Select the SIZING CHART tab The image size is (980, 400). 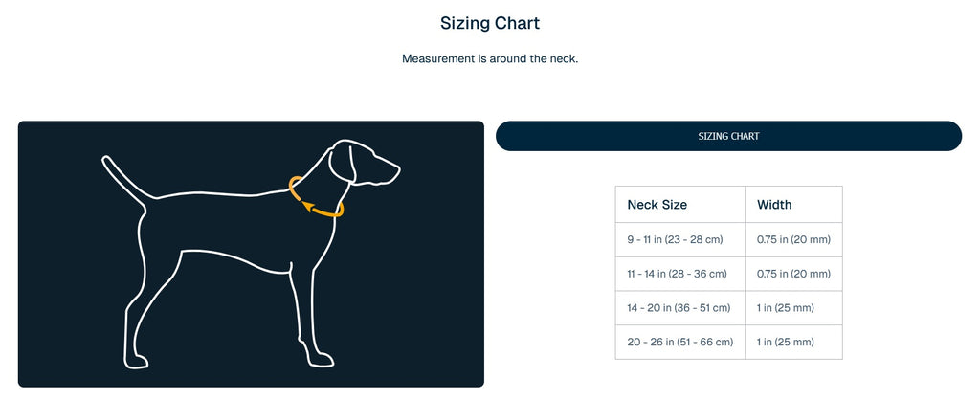coord(728,136)
